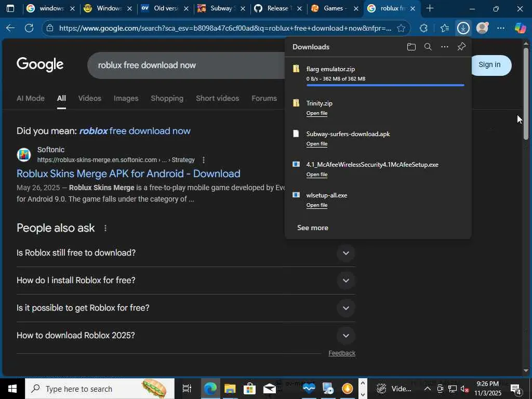Select the Shopping search filter
Viewport: 532px width, 399px height.
tap(167, 98)
